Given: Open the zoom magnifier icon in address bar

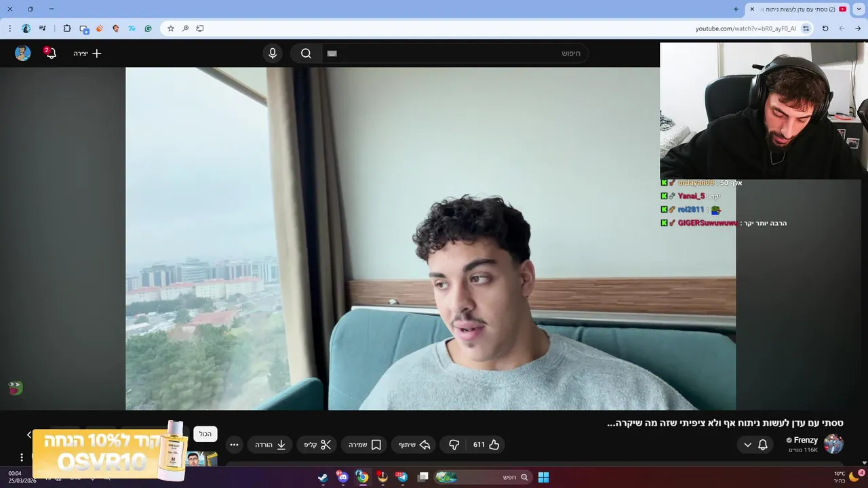Looking at the screenshot, I should coord(185,28).
